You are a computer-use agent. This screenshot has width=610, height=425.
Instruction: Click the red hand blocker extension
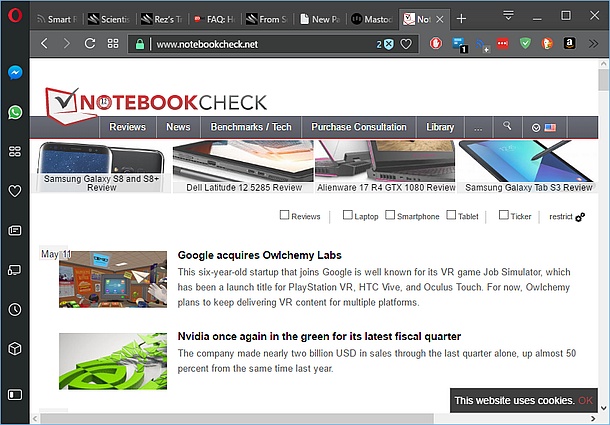pos(436,44)
